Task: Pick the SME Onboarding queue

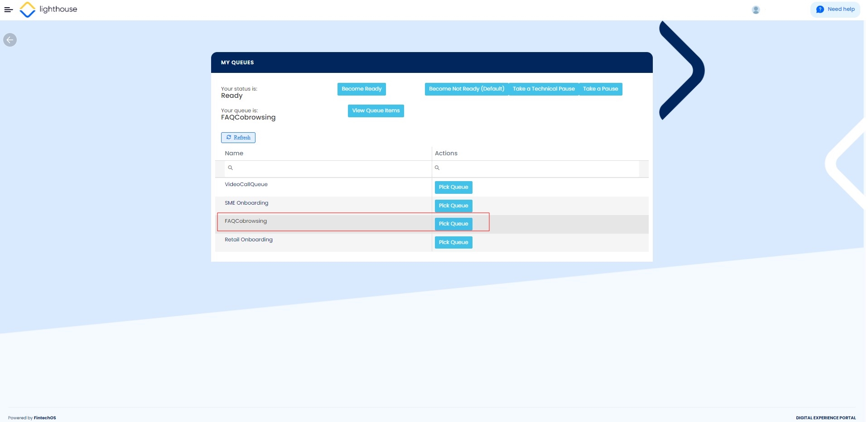Action: [453, 206]
